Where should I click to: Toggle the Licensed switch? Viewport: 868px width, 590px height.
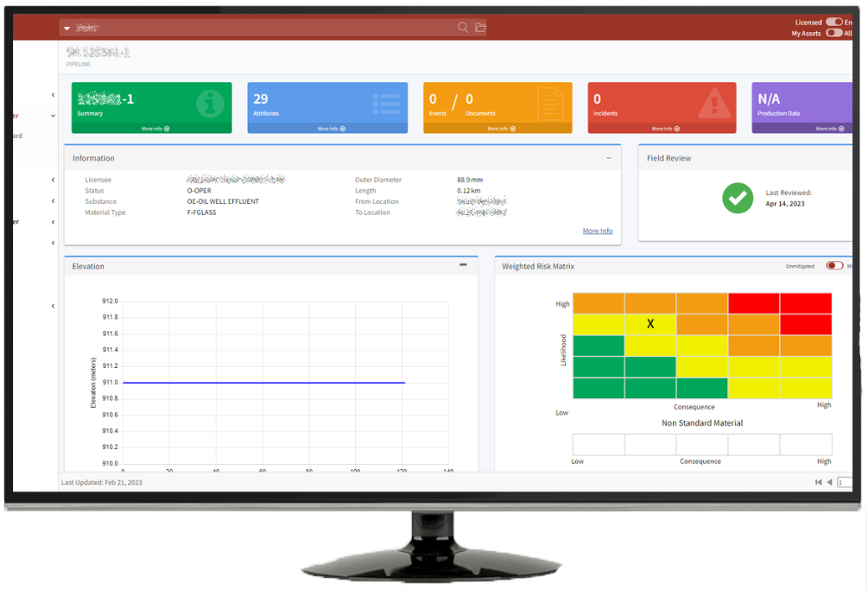(x=835, y=21)
